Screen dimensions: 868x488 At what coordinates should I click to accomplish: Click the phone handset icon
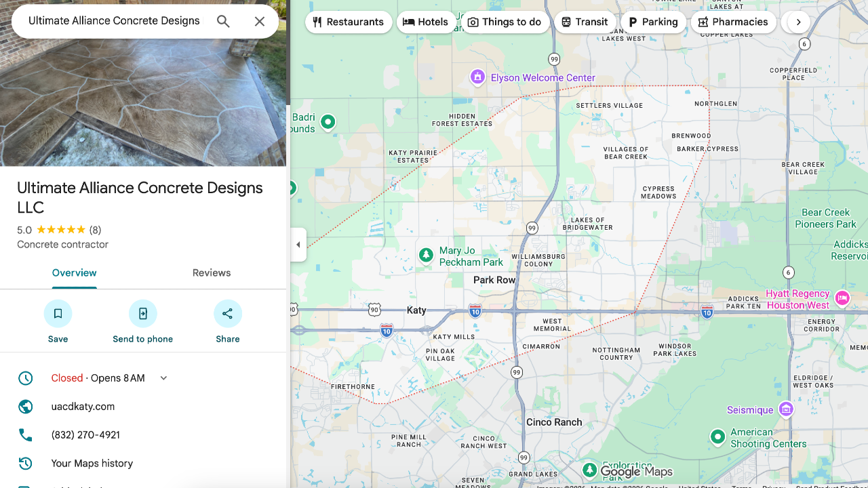(x=26, y=435)
